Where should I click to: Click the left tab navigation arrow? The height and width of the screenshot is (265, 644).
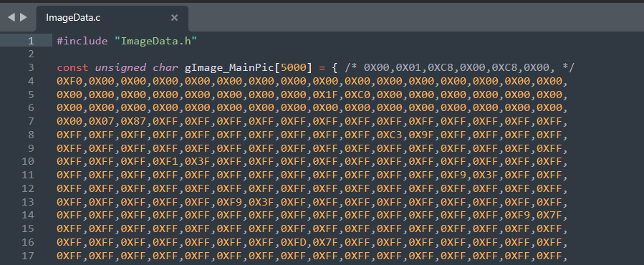pyautogui.click(x=11, y=17)
